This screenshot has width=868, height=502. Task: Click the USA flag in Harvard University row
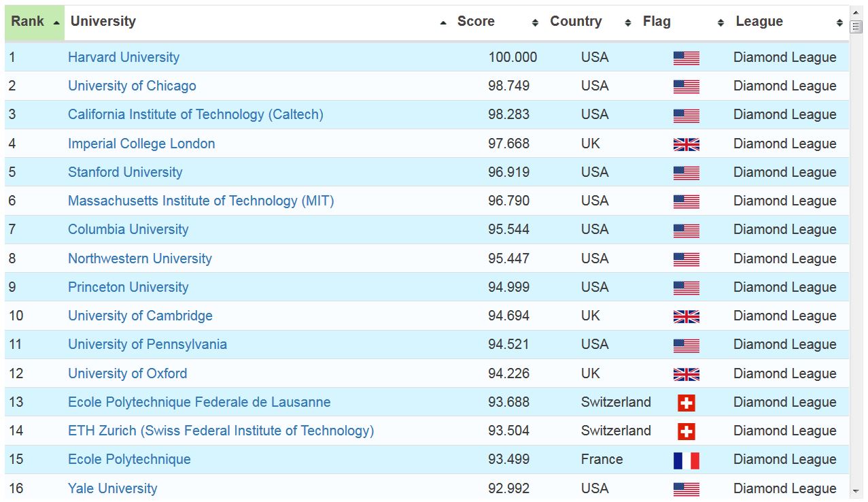pyautogui.click(x=686, y=58)
